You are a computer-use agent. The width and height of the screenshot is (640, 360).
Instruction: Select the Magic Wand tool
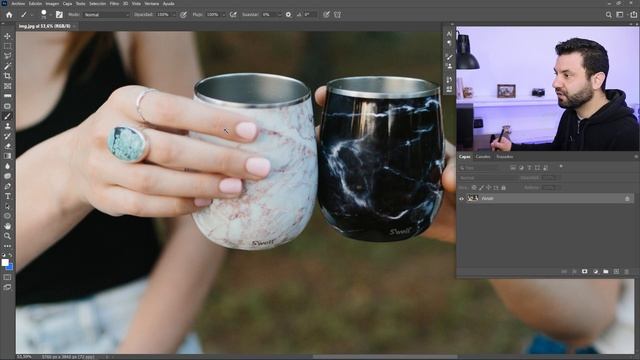[x=7, y=66]
